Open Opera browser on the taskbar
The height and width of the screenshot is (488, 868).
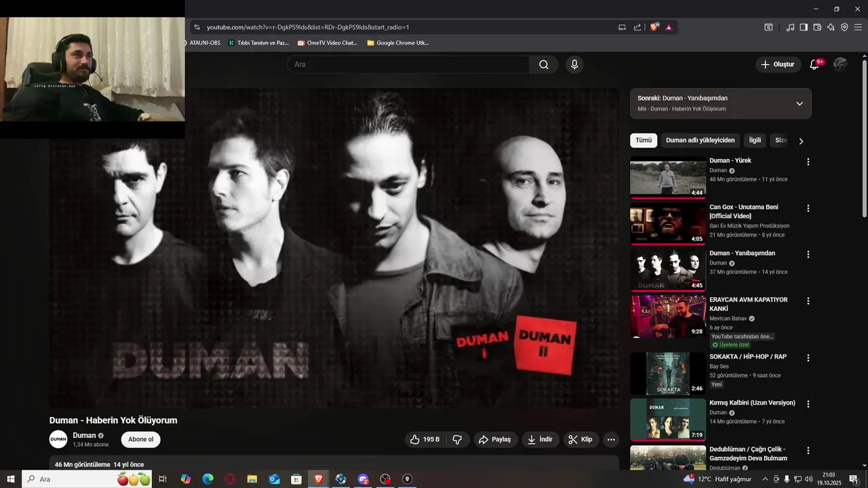(x=231, y=479)
